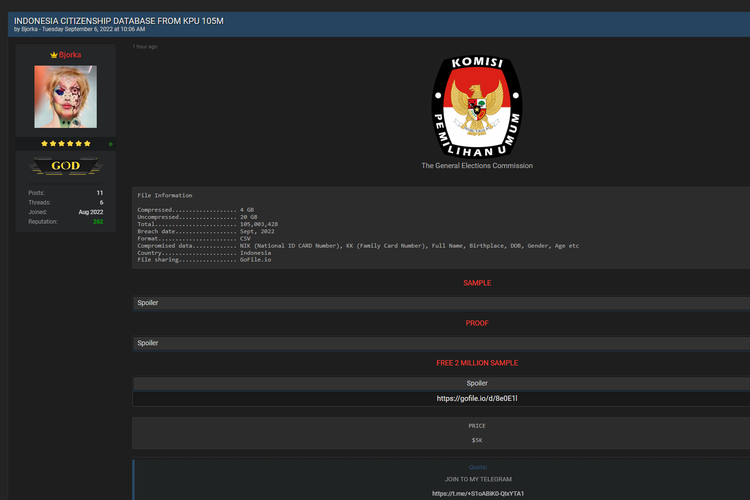The image size is (750, 500).
Task: Click the Threads count 6
Action: 101,202
